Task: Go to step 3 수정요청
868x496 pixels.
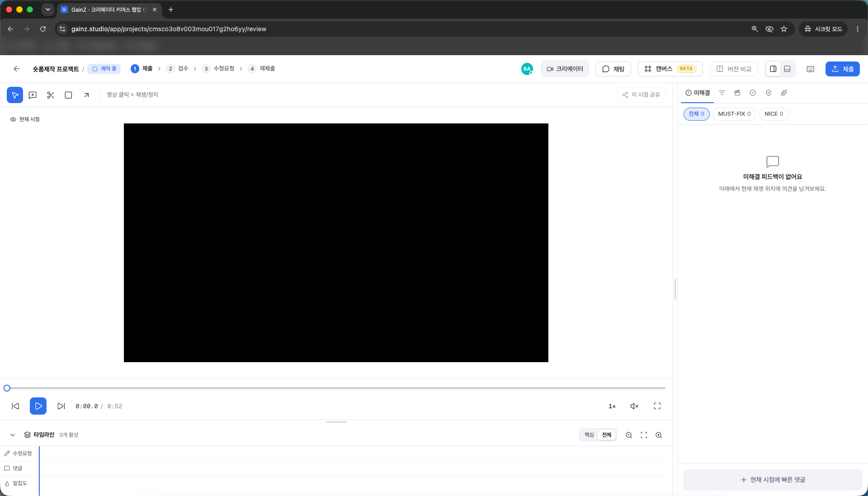Action: [218, 69]
